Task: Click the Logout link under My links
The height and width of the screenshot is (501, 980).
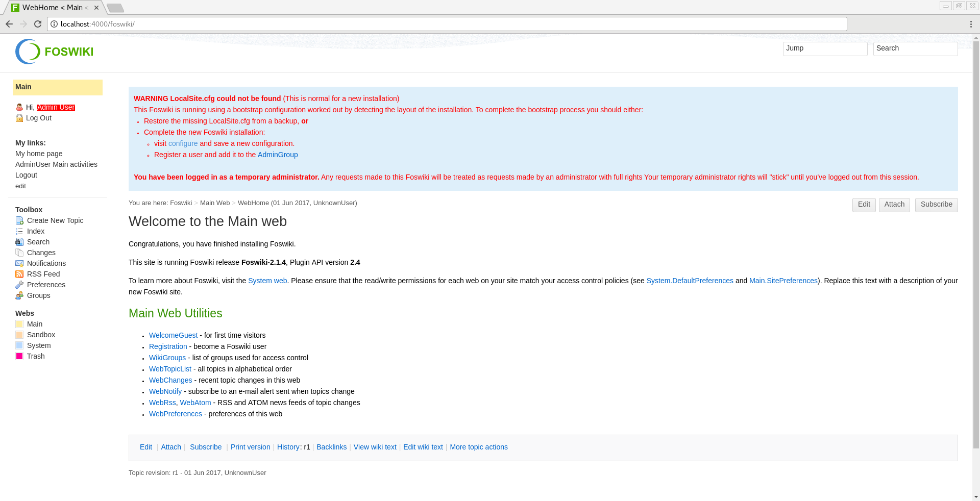Action: pyautogui.click(x=26, y=175)
